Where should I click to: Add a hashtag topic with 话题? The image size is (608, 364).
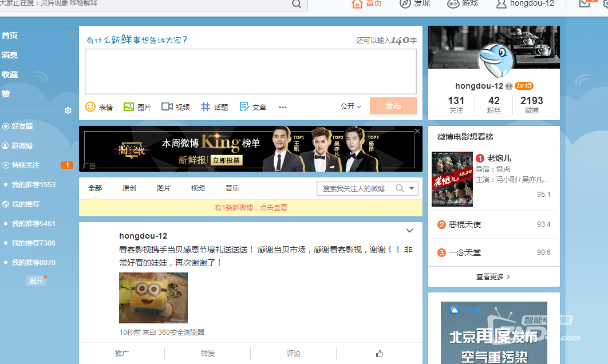[215, 107]
